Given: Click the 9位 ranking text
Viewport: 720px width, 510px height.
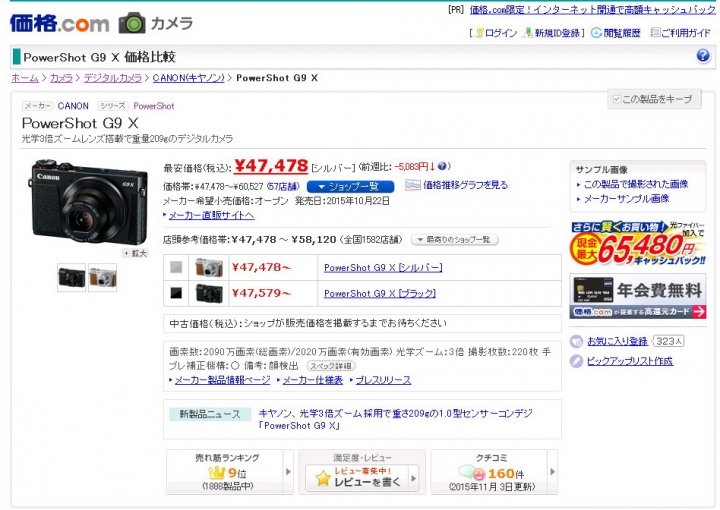Looking at the screenshot, I should coord(237,473).
